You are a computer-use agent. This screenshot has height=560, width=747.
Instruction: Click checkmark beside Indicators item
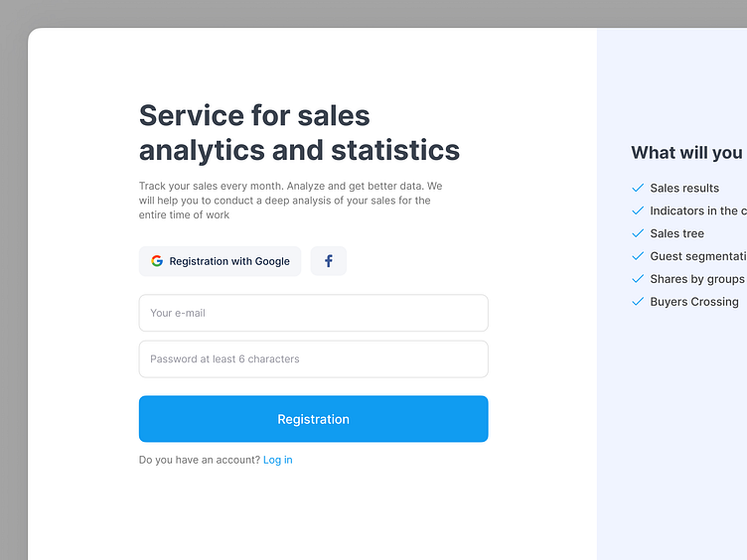tap(638, 210)
